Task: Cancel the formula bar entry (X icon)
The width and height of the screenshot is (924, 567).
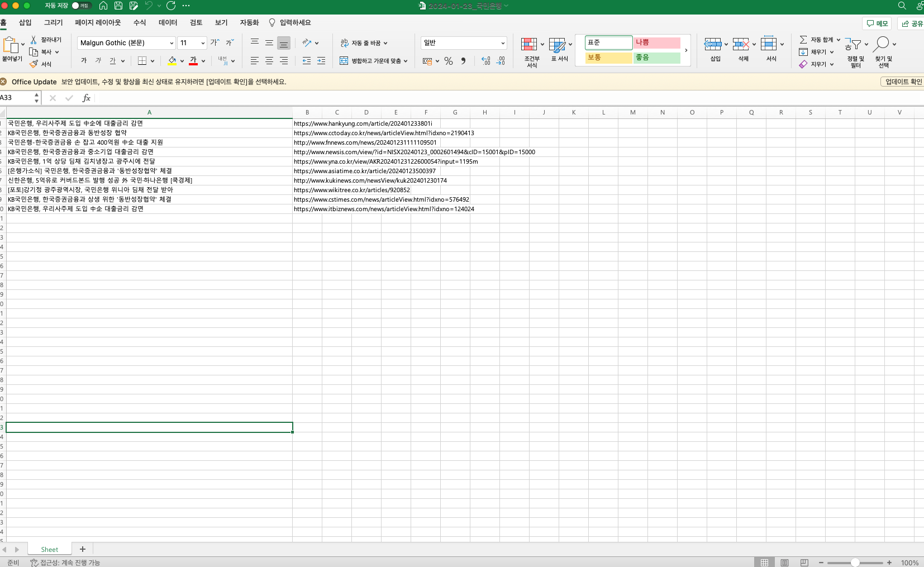Action: (x=53, y=98)
